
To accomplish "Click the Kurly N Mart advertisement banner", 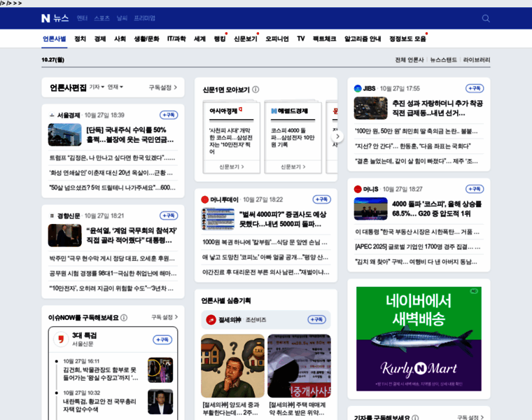I will 419,339.
